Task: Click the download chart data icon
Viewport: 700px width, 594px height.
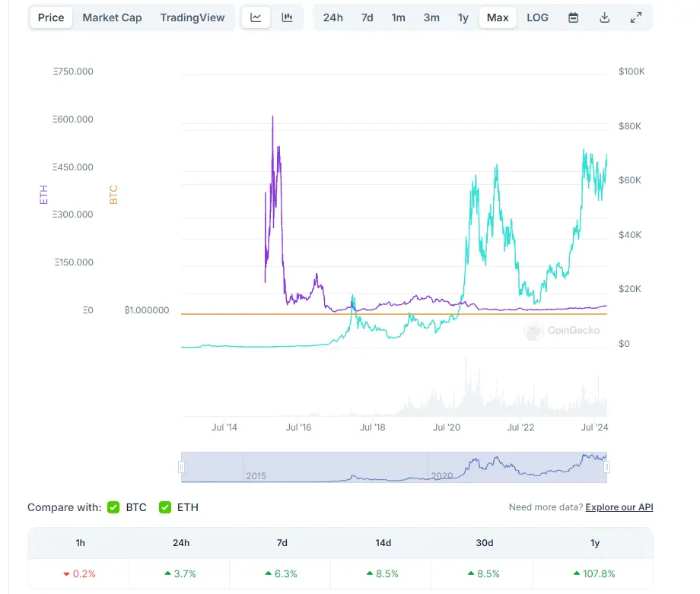Action: [x=605, y=17]
